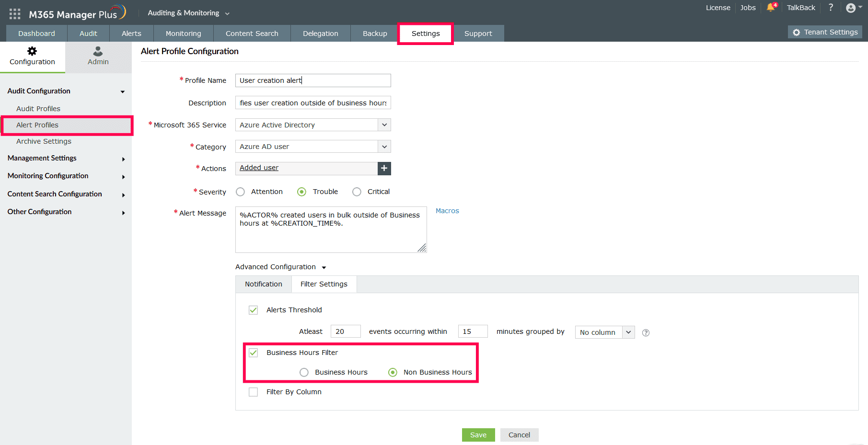
Task: Grab the Alert Message resize handle
Action: coord(422,248)
